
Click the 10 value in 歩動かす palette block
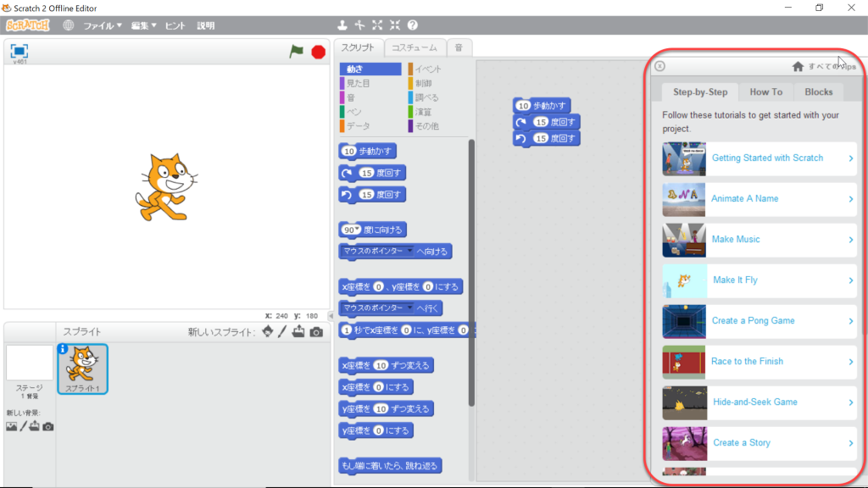point(348,151)
